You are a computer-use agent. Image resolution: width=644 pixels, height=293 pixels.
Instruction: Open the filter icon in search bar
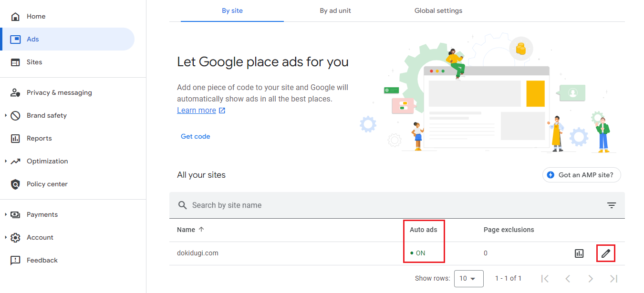click(612, 205)
